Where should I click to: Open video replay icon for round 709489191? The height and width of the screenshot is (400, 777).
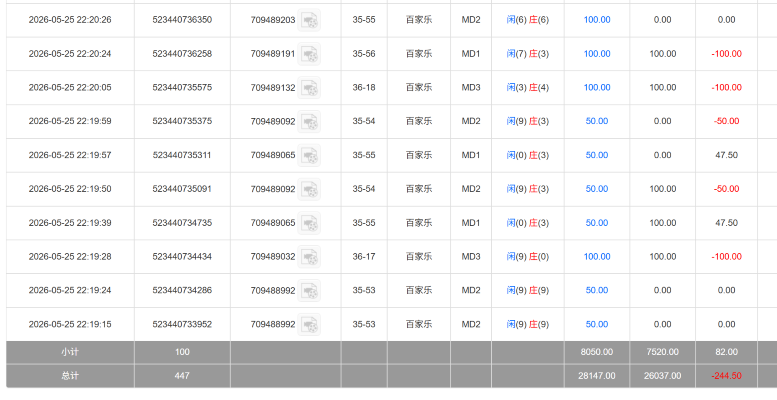coord(309,54)
